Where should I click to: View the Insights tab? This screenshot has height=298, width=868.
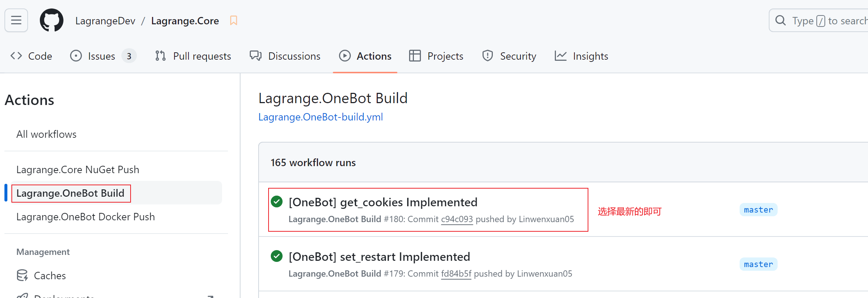(581, 56)
